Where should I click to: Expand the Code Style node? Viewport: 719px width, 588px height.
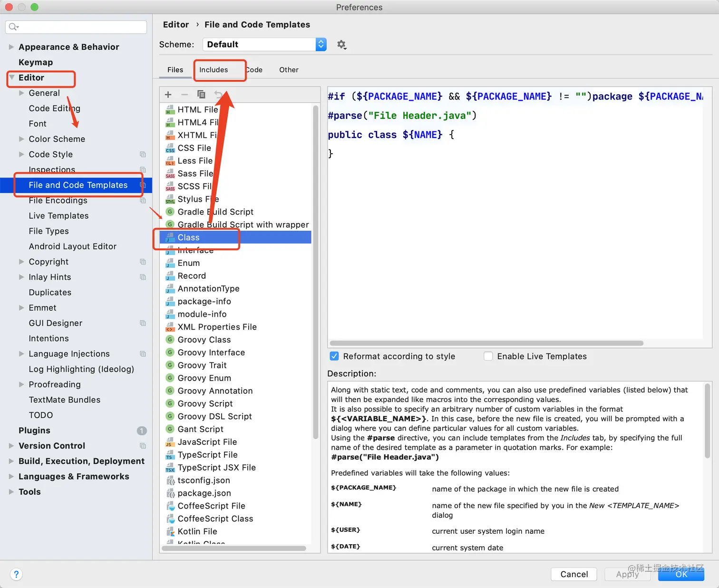(21, 155)
